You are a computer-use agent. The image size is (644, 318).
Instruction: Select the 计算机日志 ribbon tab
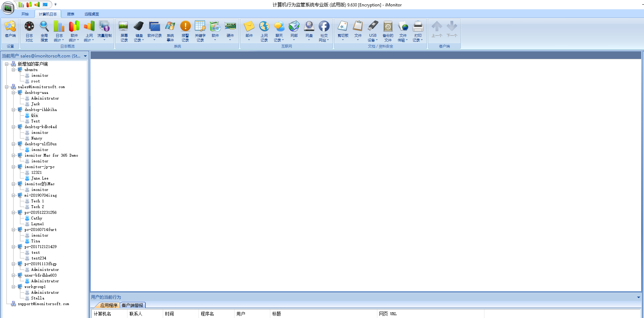[x=48, y=14]
